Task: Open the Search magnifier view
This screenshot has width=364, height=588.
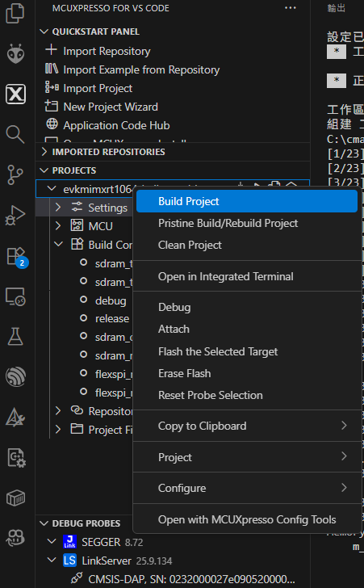Action: coord(15,134)
